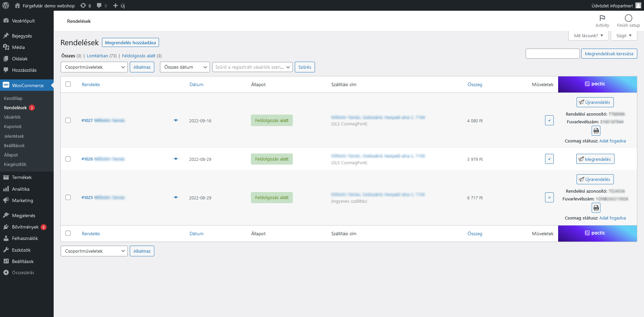The image size is (644, 317).
Task: Click the complete checkmark action for order #1027
Action: pyautogui.click(x=549, y=120)
